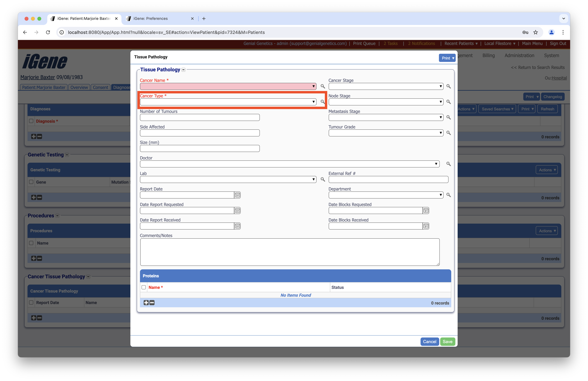Collapse the Tissue Pathology section
The image size is (588, 381).
pyautogui.click(x=184, y=70)
